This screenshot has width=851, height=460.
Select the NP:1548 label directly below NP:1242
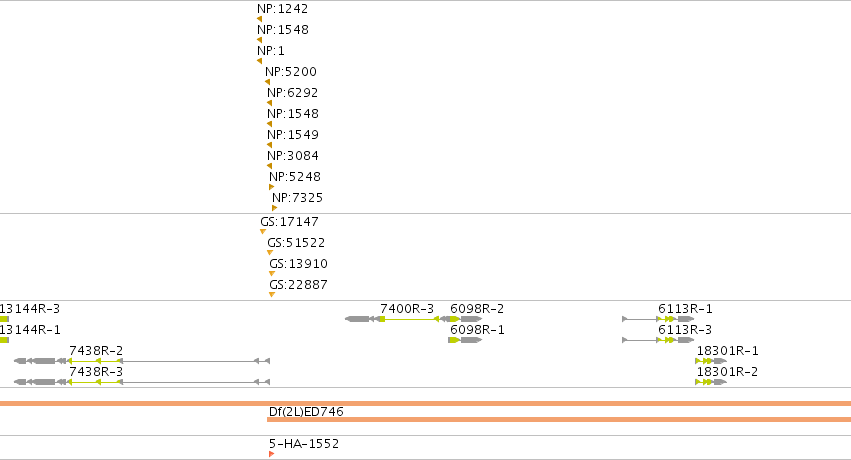point(283,30)
